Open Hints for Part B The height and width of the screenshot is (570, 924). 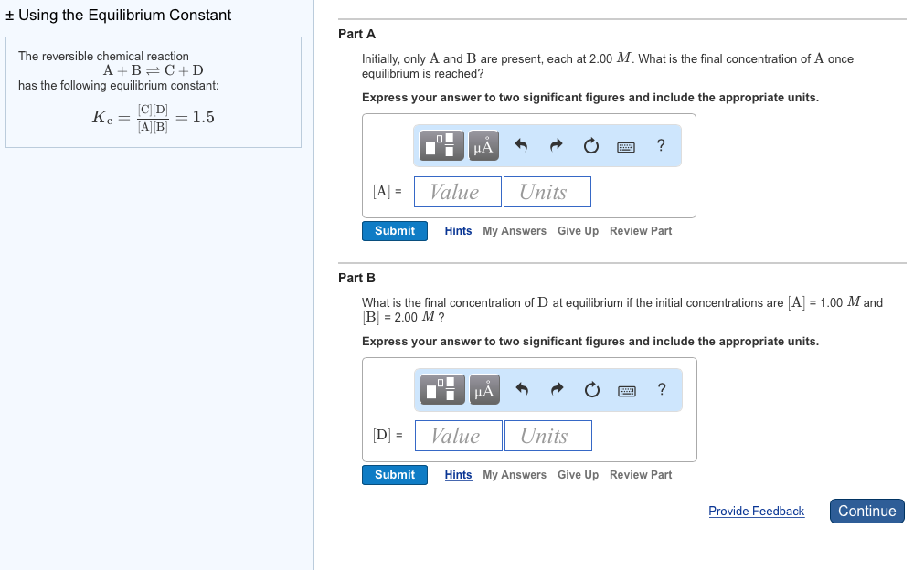[x=458, y=475]
